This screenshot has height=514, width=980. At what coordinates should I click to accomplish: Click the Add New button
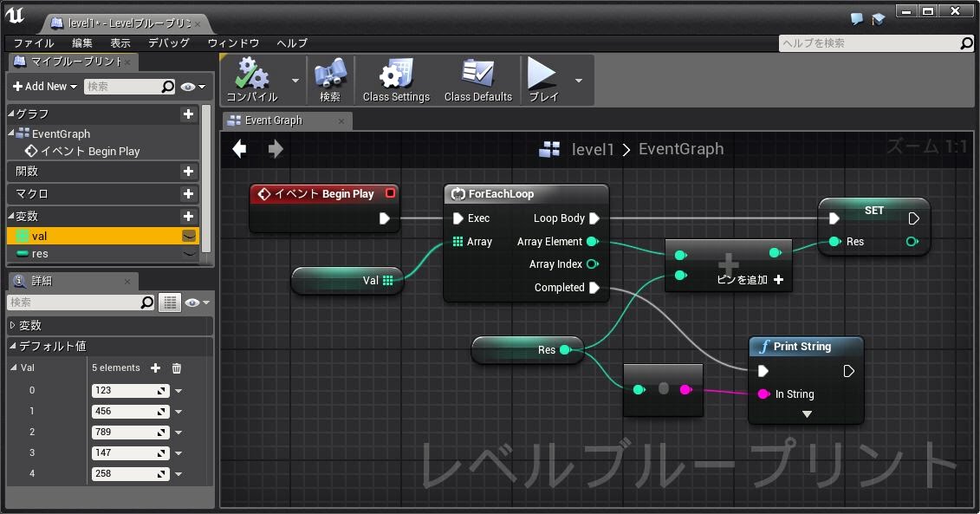coord(45,87)
